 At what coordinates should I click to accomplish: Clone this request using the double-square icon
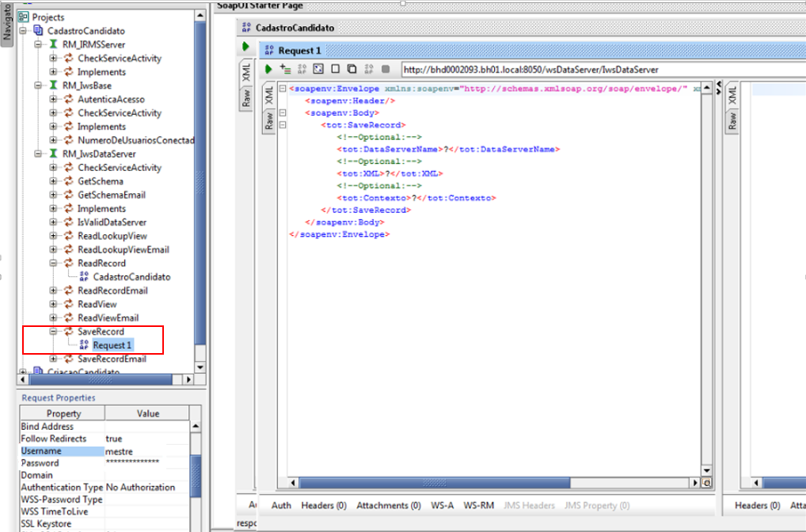click(352, 69)
